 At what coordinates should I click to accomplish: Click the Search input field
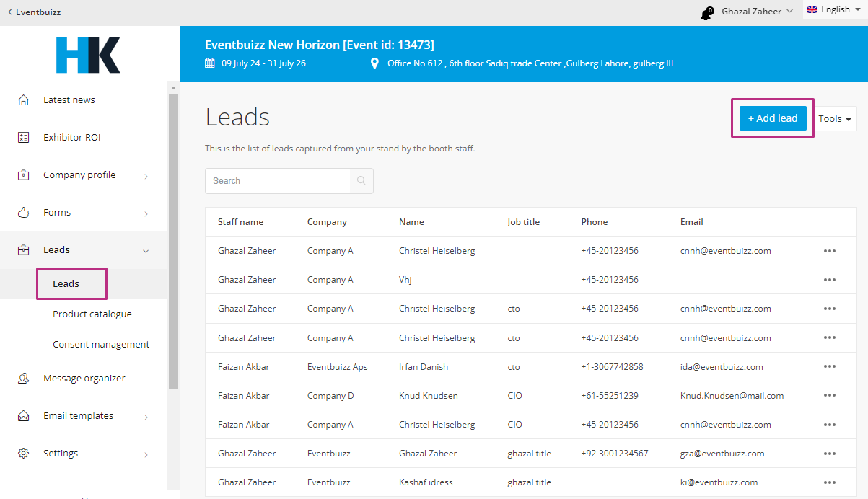278,181
